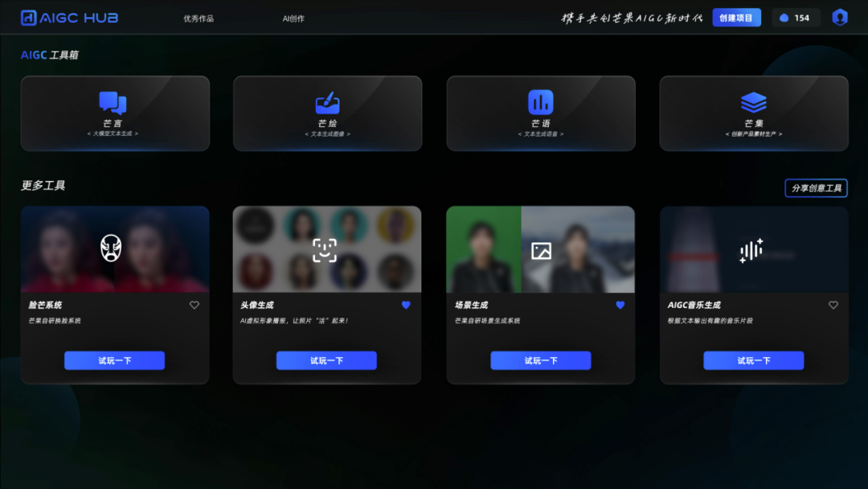
Task: Open the 芒言 chat bubble icon
Action: tap(113, 102)
